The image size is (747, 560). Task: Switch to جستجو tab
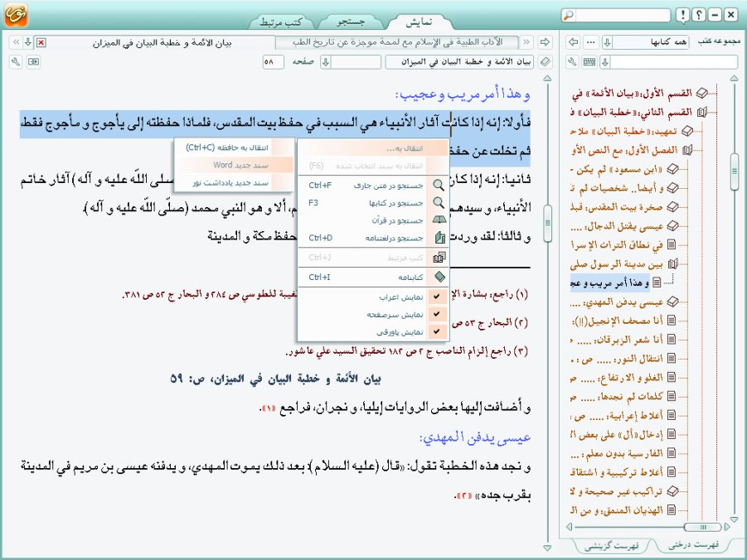point(351,22)
